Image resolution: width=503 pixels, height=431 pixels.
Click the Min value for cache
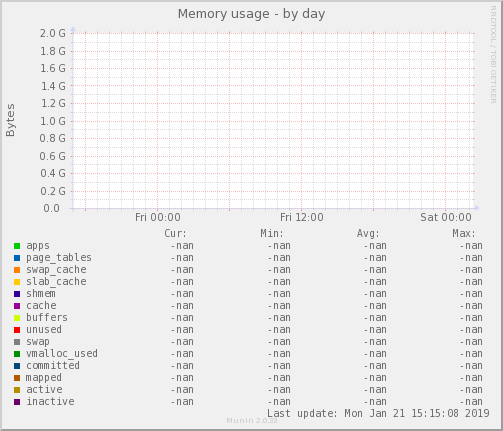[x=279, y=306]
